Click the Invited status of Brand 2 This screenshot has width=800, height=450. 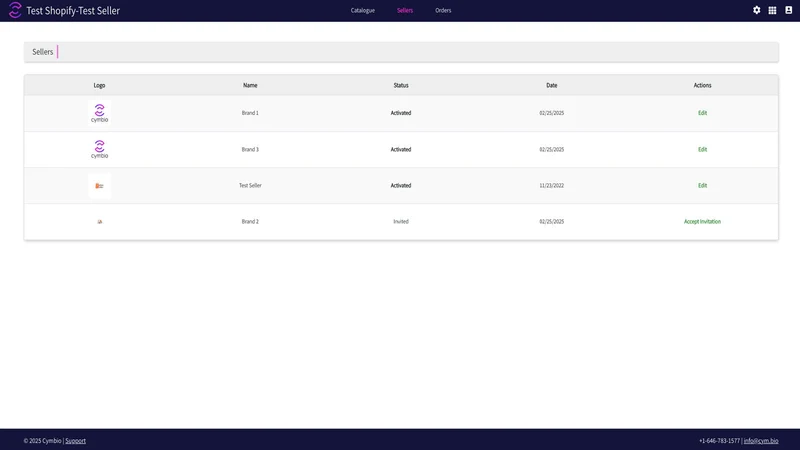click(401, 221)
